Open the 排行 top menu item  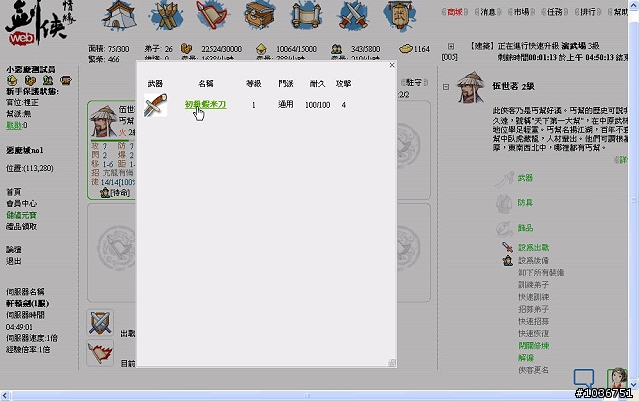588,12
